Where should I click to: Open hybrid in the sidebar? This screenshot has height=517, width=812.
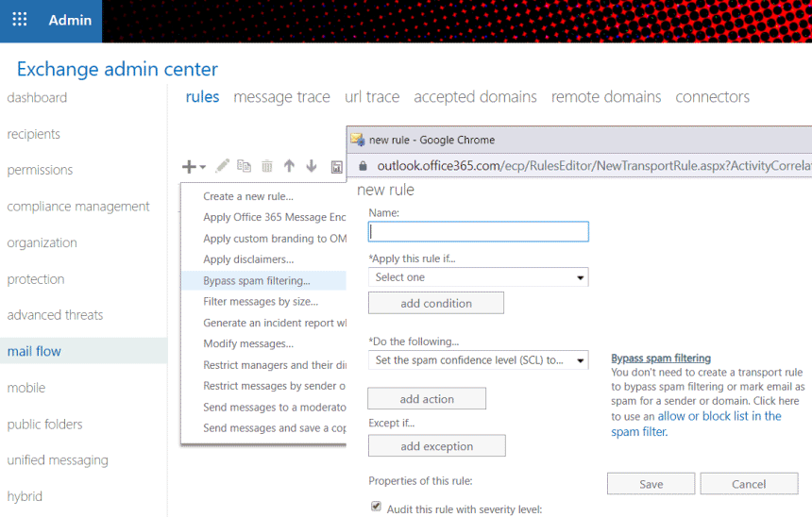click(25, 496)
